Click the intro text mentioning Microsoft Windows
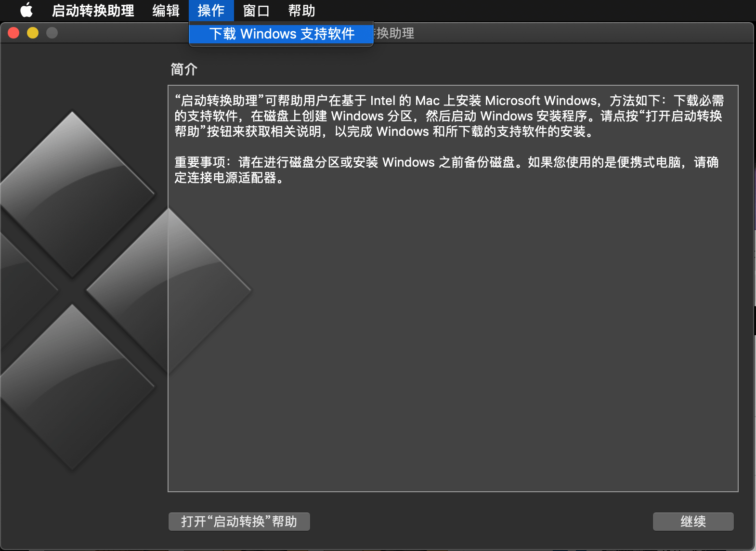 pos(449,116)
